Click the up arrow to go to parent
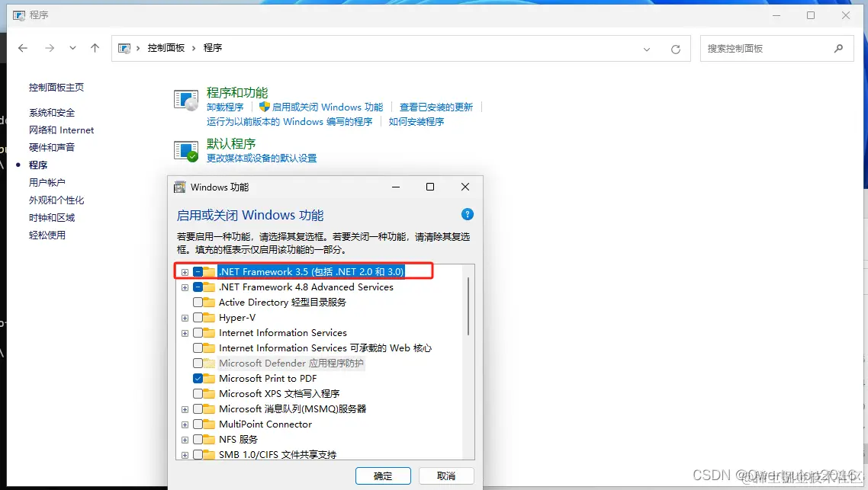 coord(95,47)
